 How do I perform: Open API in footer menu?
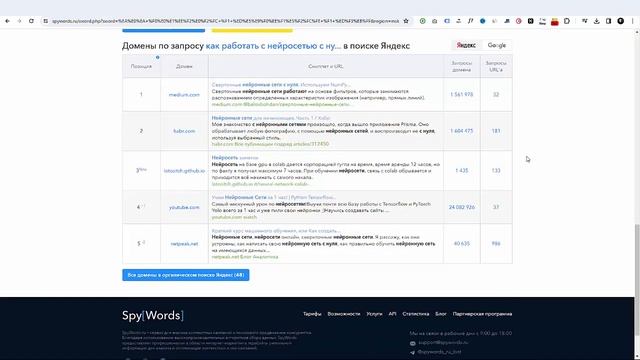(x=392, y=314)
